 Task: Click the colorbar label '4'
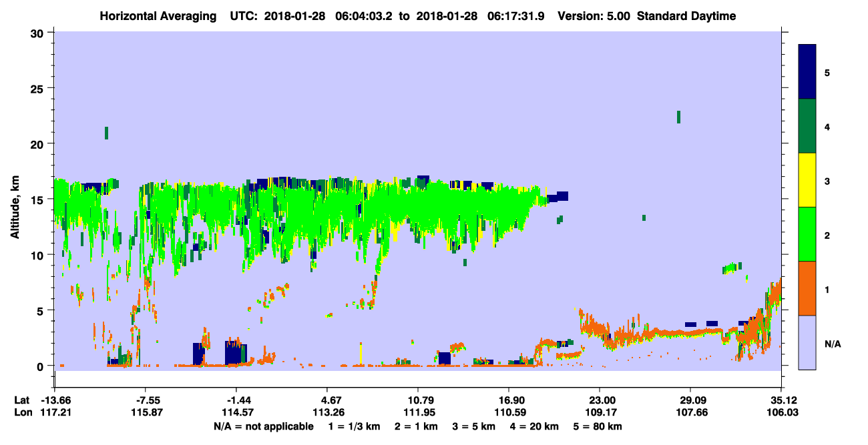[x=827, y=126]
